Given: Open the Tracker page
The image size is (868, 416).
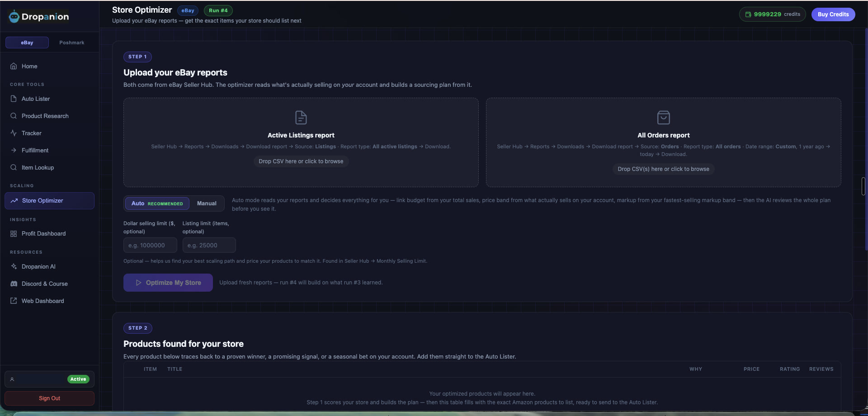Looking at the screenshot, I should (50, 133).
